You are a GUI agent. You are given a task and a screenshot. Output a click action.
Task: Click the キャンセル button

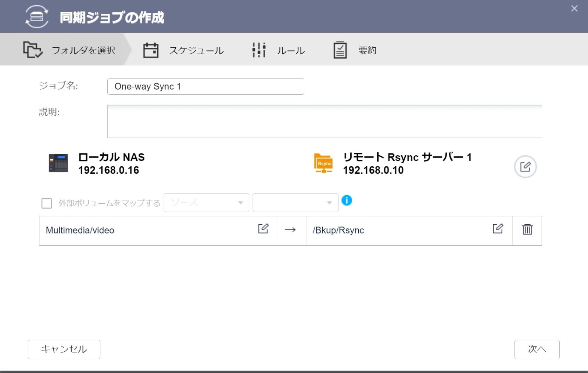64,349
